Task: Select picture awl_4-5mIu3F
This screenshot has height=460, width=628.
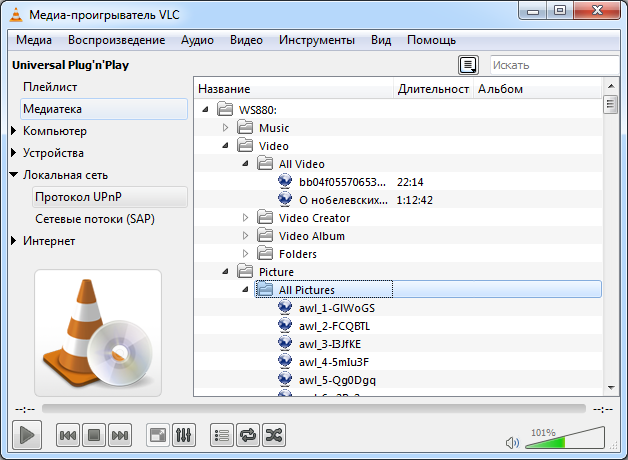Action: pos(334,362)
